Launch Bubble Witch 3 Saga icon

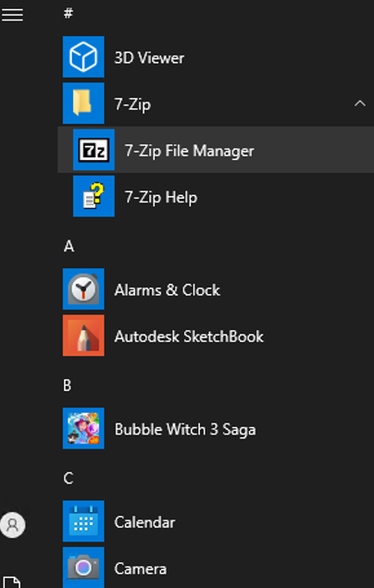[83, 429]
